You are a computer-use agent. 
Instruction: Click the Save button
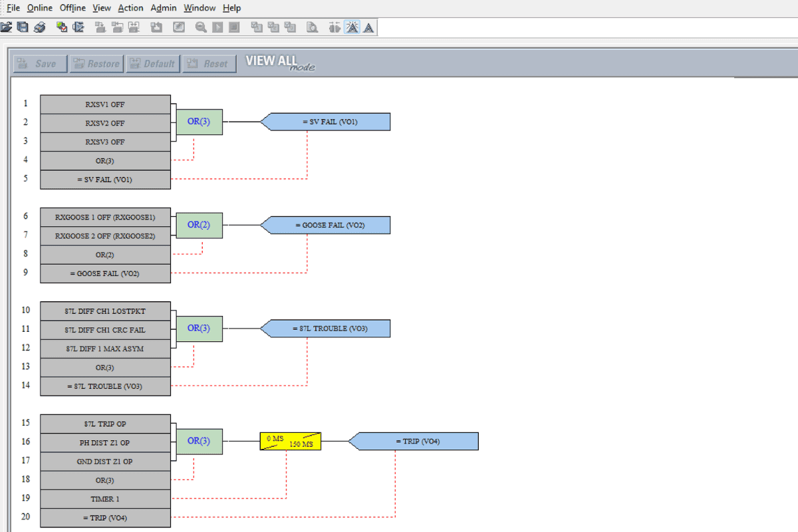point(40,64)
